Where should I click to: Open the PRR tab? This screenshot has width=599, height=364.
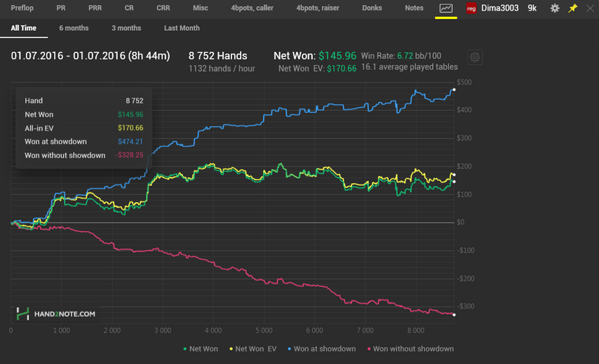point(95,8)
